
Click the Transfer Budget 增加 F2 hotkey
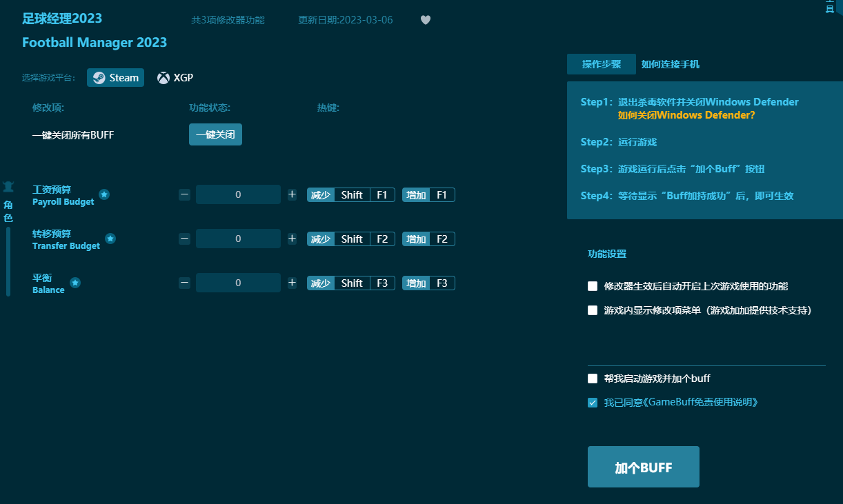428,239
